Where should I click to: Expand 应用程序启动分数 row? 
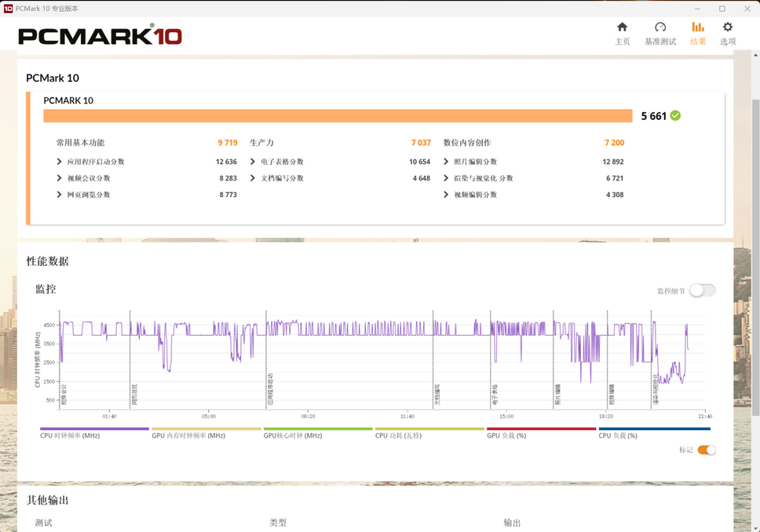click(60, 162)
